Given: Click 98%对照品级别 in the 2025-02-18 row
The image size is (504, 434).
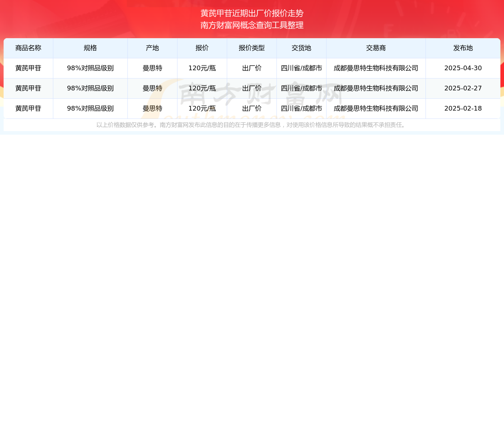Looking at the screenshot, I should pos(90,108).
